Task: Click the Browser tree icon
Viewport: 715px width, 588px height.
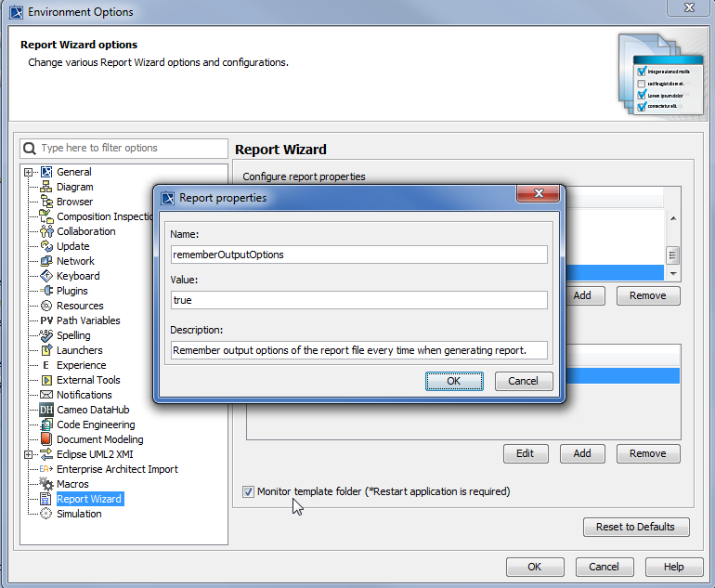Action: (x=46, y=202)
